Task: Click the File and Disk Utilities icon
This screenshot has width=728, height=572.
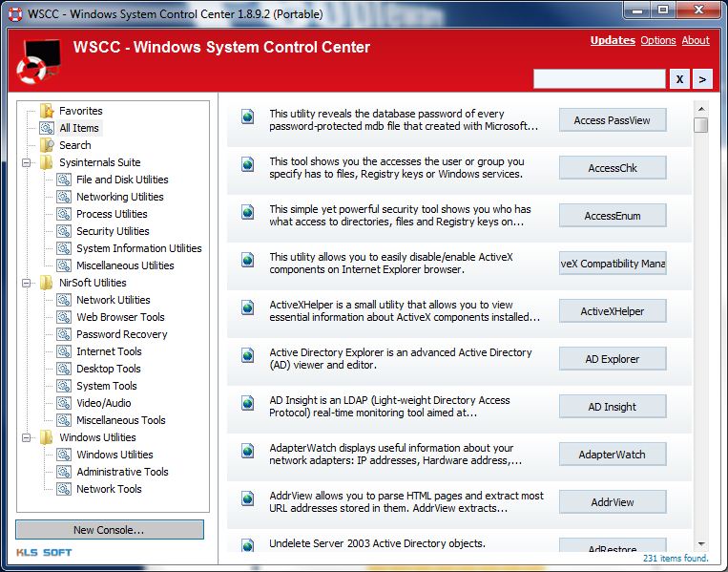Action: coord(64,180)
